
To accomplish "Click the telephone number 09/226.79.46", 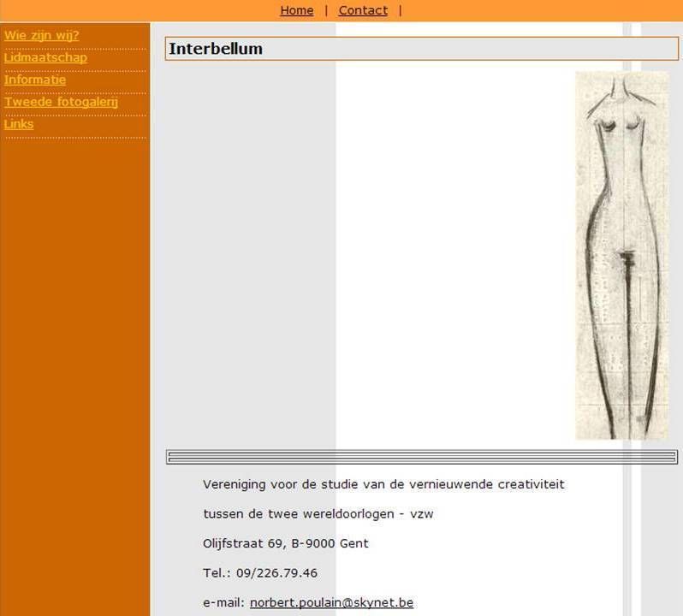I will 276,573.
